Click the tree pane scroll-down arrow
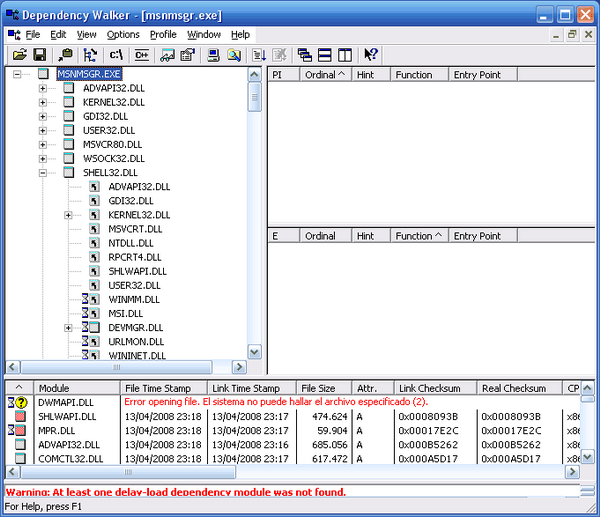Image resolution: width=600 pixels, height=517 pixels. (254, 351)
